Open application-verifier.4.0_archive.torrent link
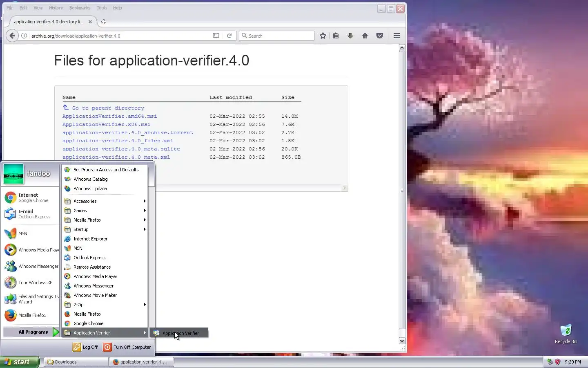This screenshot has height=368, width=588. coord(127,132)
